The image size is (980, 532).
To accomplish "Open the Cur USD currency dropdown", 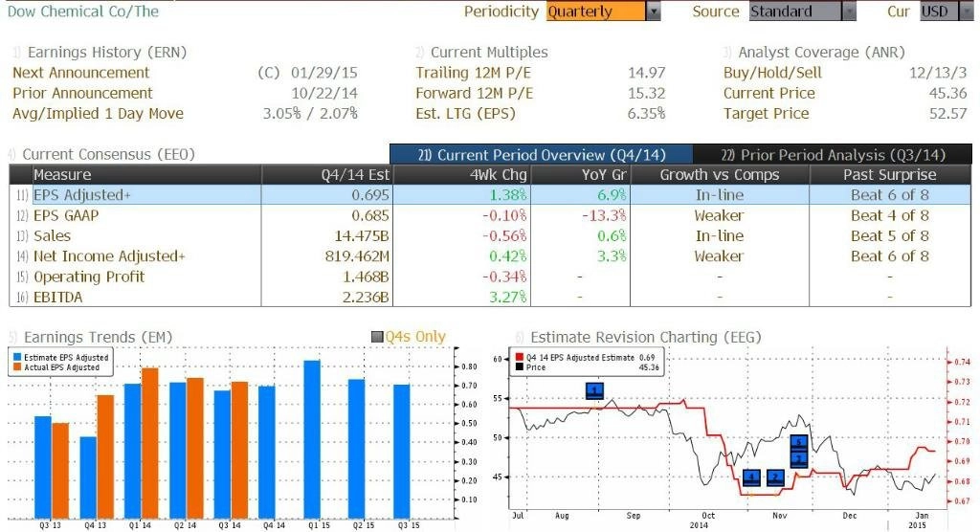I will click(966, 11).
